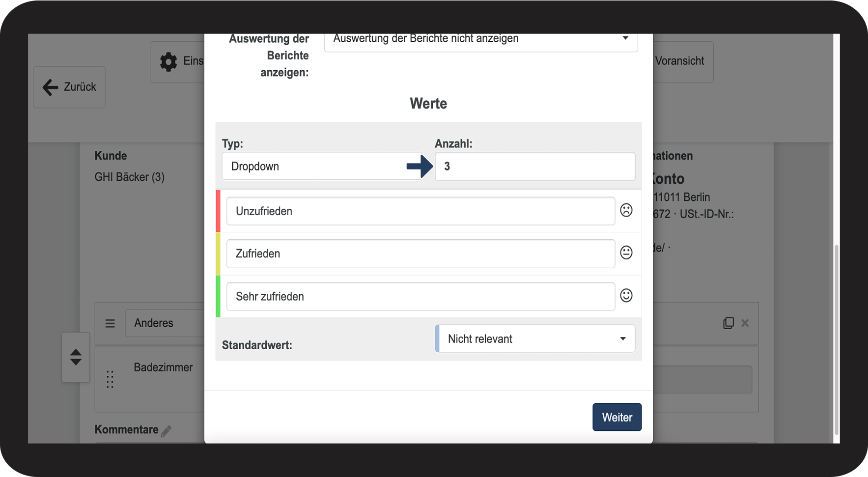Screen dimensions: 868x477
Task: Click the page vertical scrollbar
Action: pyautogui.click(x=837, y=339)
